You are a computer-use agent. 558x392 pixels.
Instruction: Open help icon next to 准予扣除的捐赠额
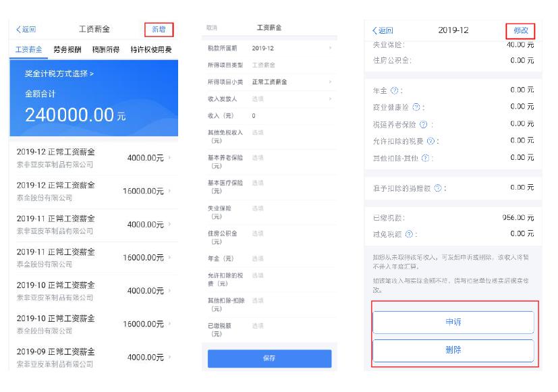coord(438,188)
